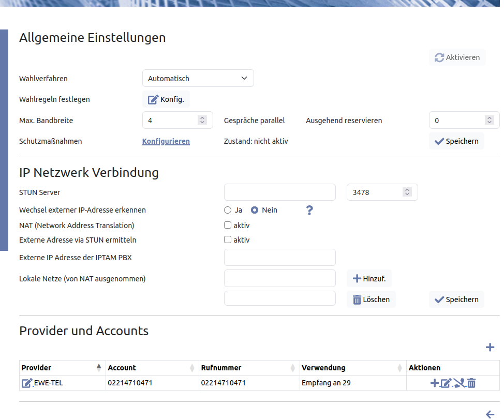Delete the EWE-TEL account via trash icon
Viewport: 504px width, 420px height.
471,383
